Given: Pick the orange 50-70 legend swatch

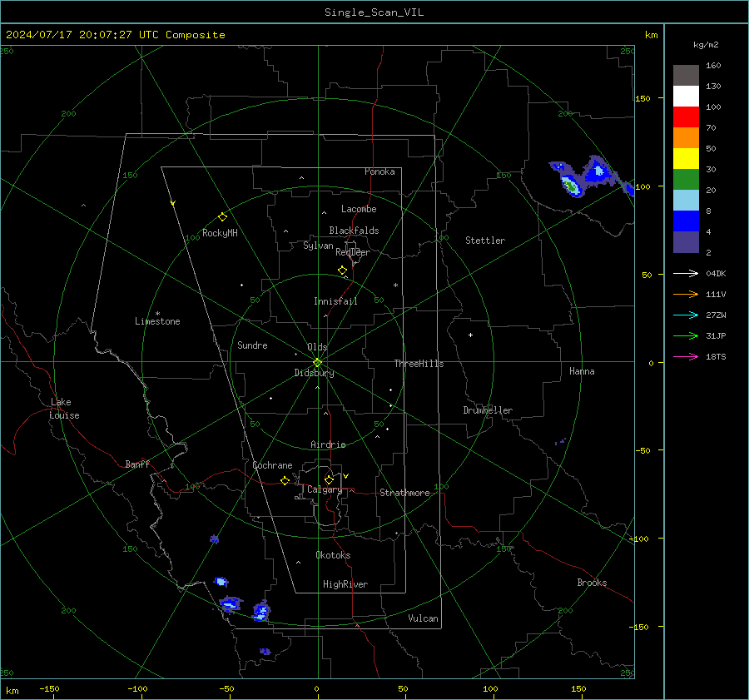Looking at the screenshot, I should [x=686, y=137].
